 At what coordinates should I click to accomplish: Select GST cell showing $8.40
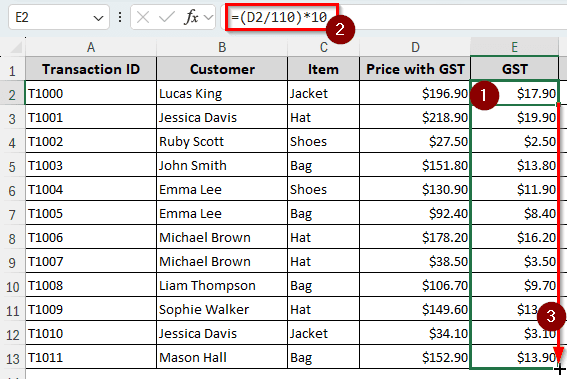click(514, 213)
